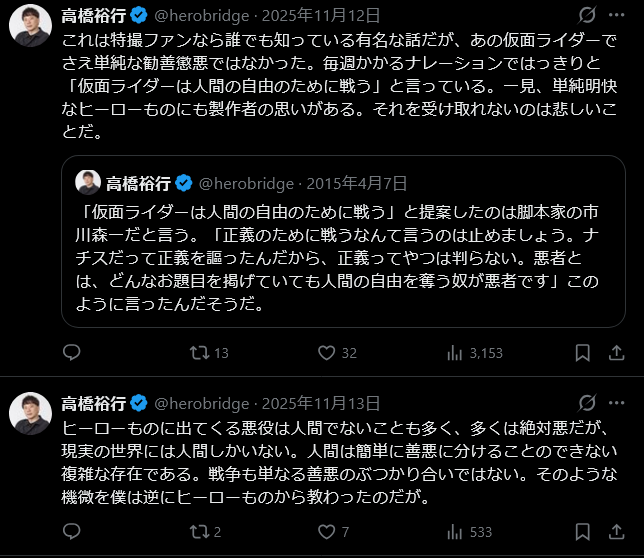Repost the post with 2 reposts
The width and height of the screenshot is (644, 558).
pyautogui.click(x=197, y=532)
